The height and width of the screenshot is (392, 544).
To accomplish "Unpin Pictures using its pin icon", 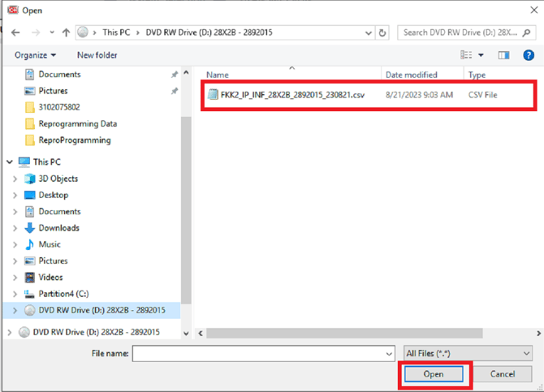I will pyautogui.click(x=175, y=91).
